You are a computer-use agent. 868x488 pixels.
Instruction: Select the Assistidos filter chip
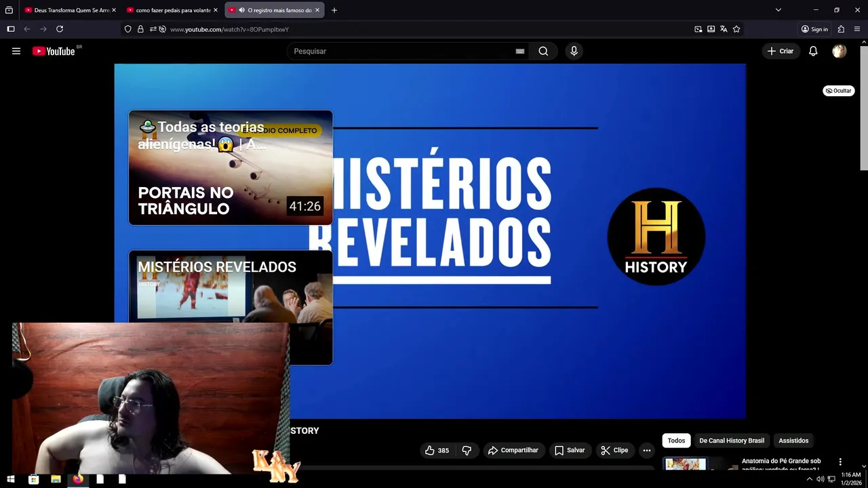(793, 441)
